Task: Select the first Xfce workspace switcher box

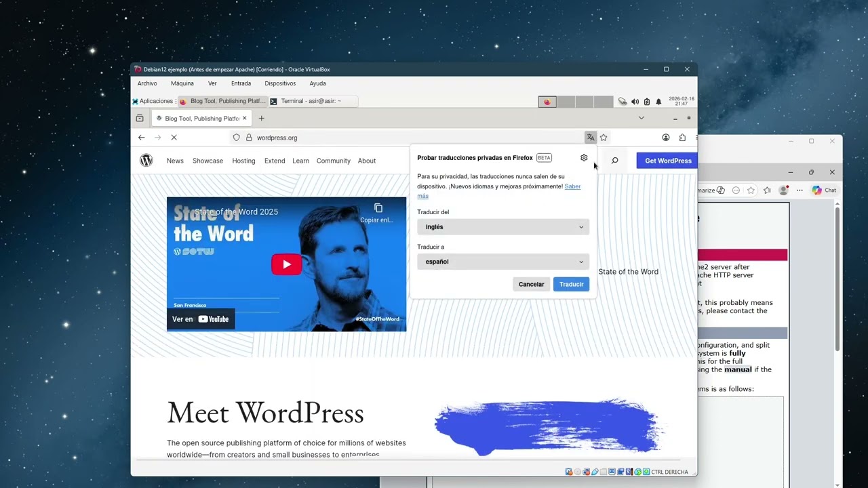Action: tap(547, 102)
